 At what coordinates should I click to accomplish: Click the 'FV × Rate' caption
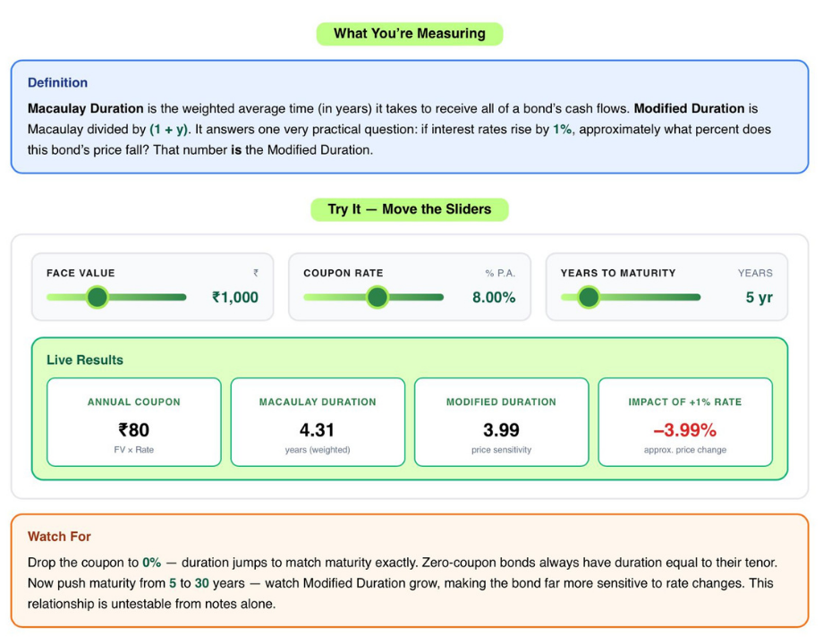[134, 450]
